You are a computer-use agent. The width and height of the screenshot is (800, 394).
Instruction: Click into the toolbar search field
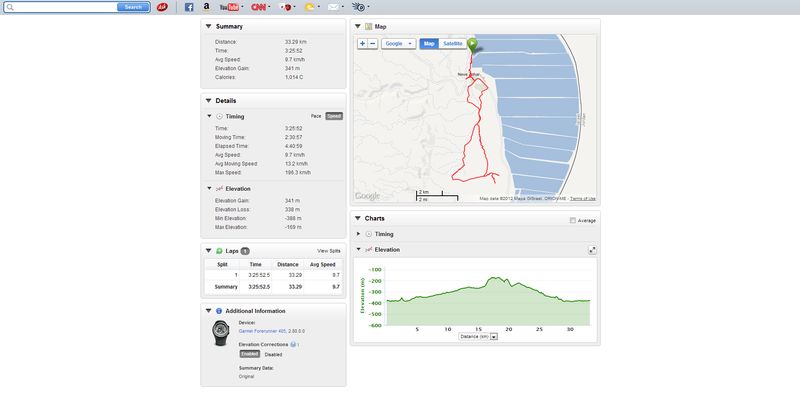pos(65,7)
